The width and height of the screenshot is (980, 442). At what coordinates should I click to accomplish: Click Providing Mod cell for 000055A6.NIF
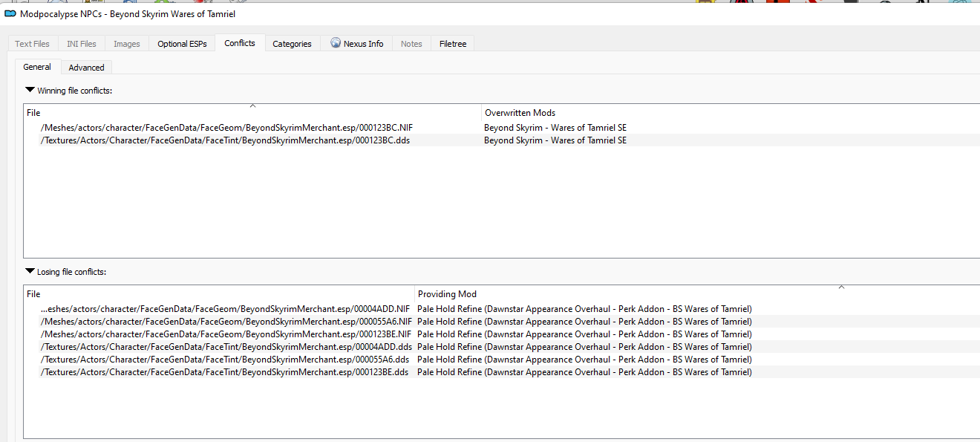click(x=584, y=322)
